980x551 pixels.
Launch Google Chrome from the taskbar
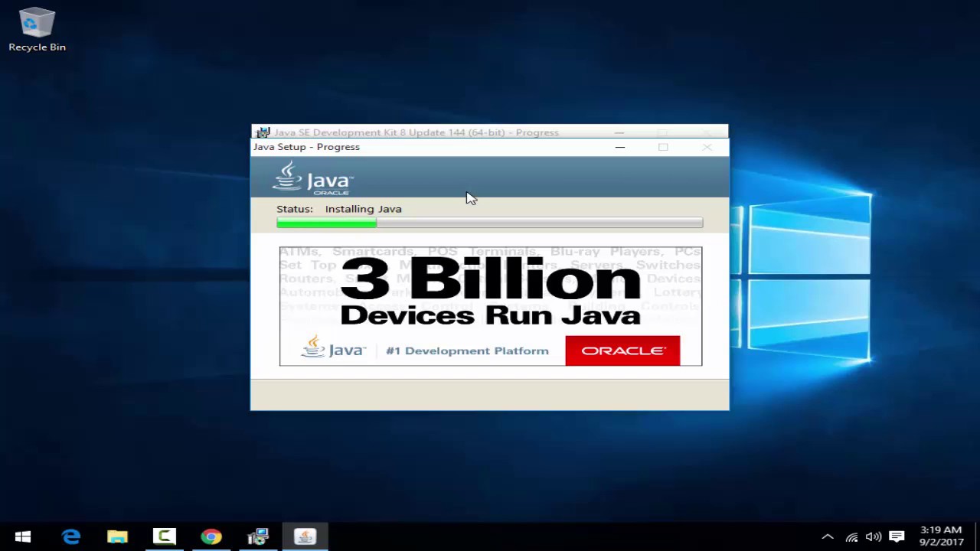(211, 537)
